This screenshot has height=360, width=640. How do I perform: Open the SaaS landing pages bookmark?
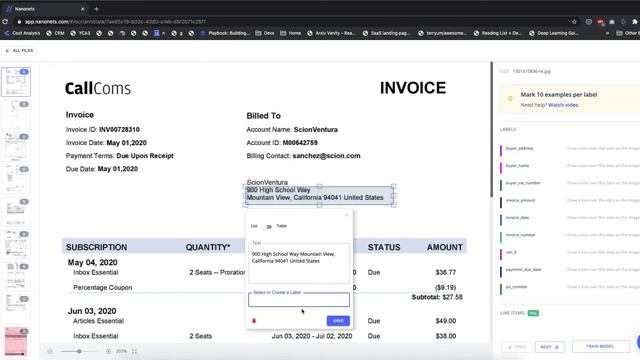pyautogui.click(x=386, y=33)
